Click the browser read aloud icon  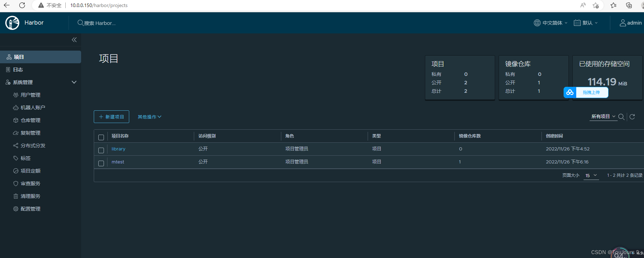[583, 5]
